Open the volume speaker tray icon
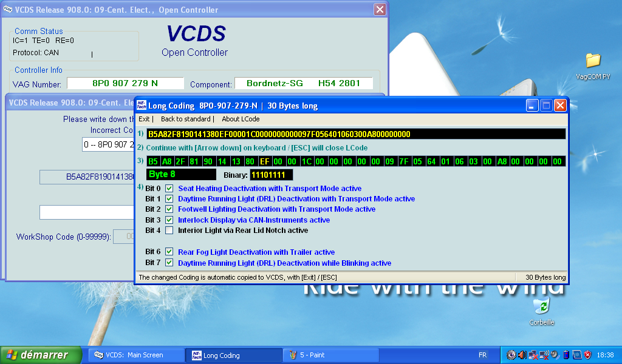Image resolution: width=622 pixels, height=364 pixels. click(x=522, y=355)
